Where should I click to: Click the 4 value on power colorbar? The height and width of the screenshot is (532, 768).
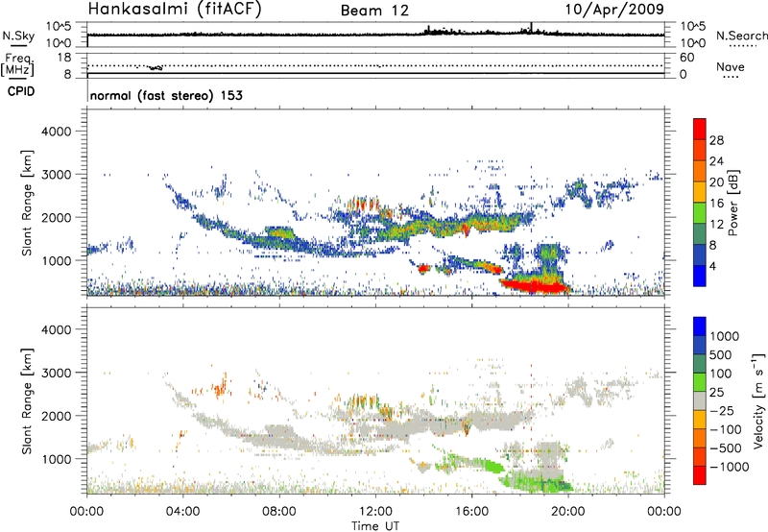point(713,267)
